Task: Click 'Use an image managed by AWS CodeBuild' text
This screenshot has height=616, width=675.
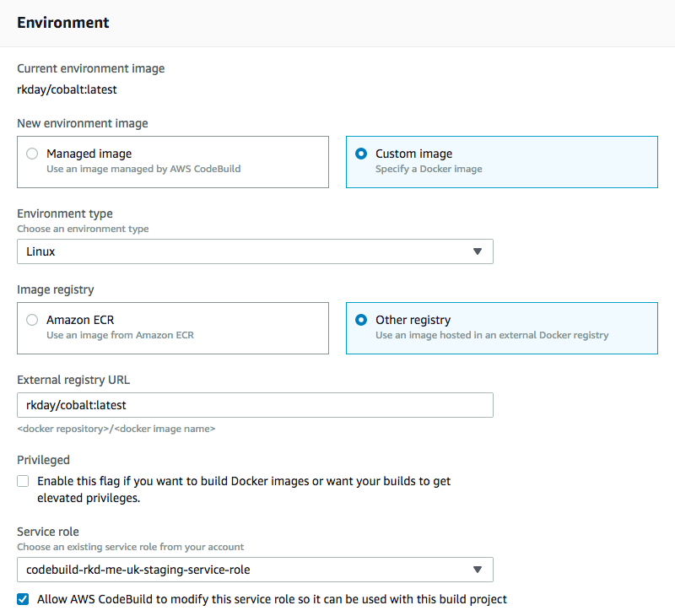Action: [x=143, y=169]
